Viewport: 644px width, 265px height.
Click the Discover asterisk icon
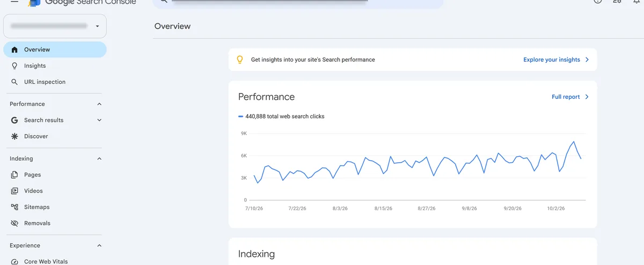click(x=14, y=137)
